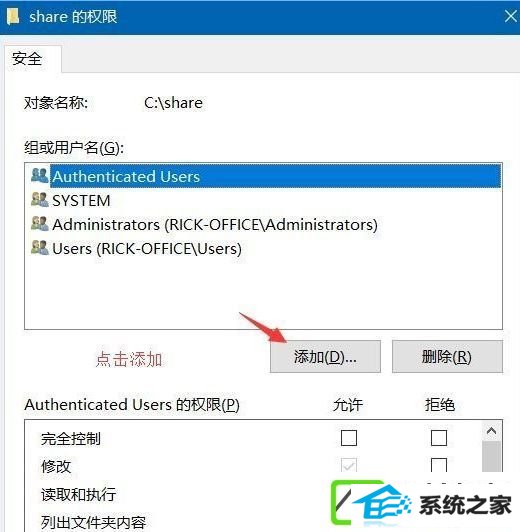Viewport: 520px width, 532px height.
Task: Check Deny for Full Control (完全控制)
Action: 439,438
